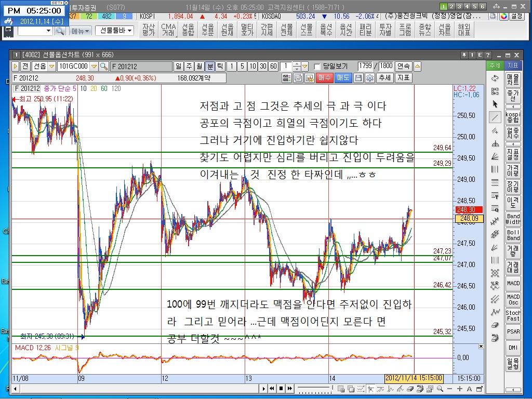Toggle the 분 (minute) period button

[210, 66]
